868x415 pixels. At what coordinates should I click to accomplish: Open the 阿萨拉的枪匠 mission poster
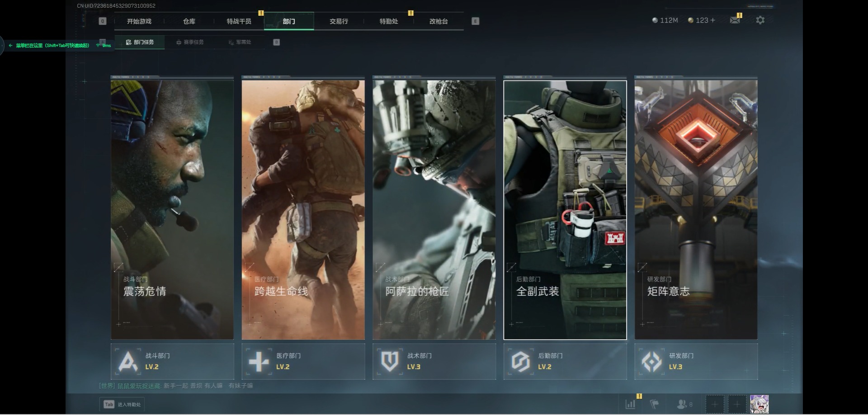point(434,210)
